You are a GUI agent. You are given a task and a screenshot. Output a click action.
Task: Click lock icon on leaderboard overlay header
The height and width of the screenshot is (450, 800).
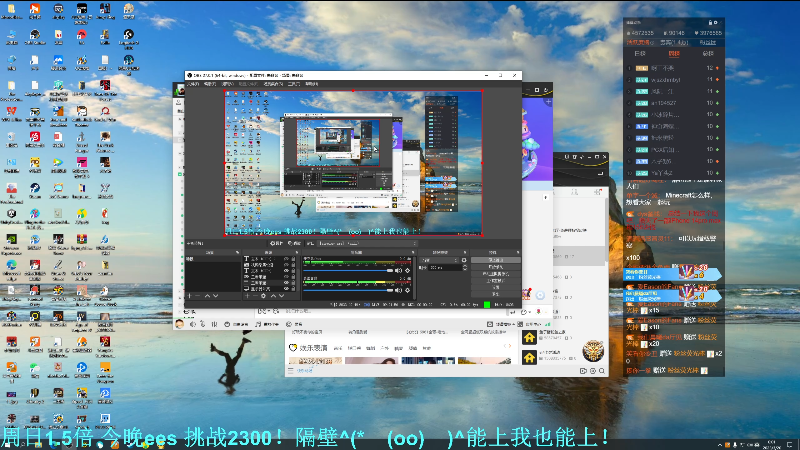(x=710, y=22)
